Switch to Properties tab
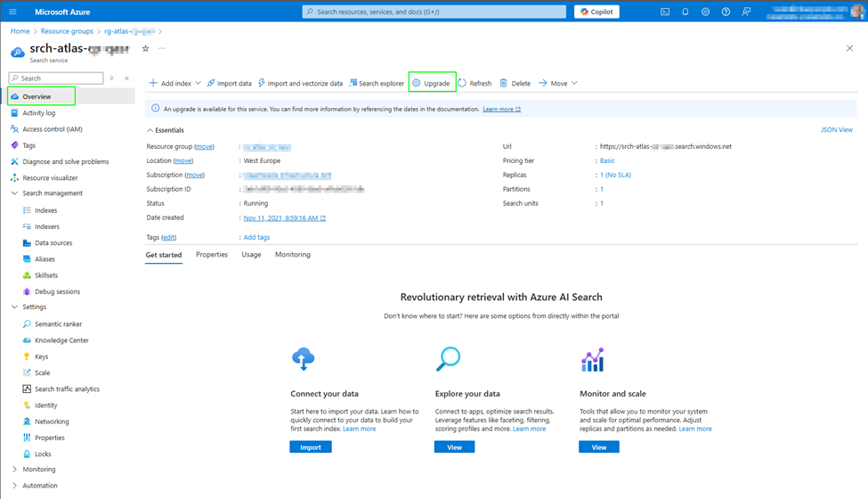868x499 pixels. [212, 255]
